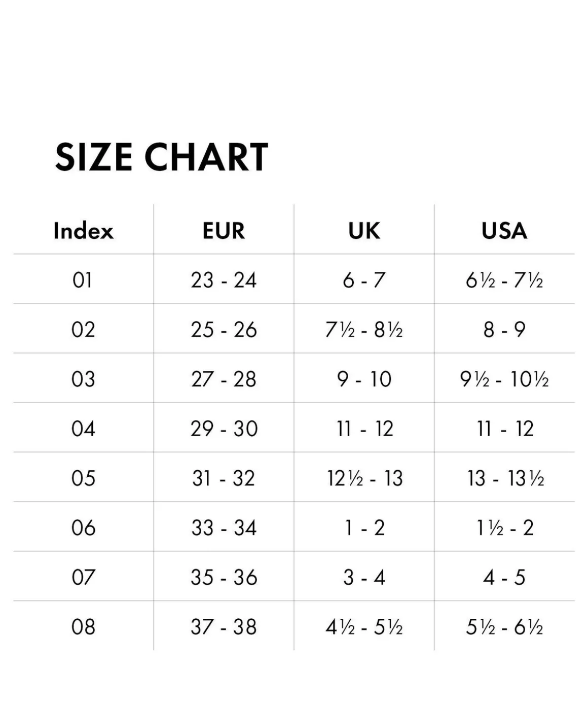Click UK size 9 - 10 cell
This screenshot has height=706, width=588.
[x=364, y=379]
